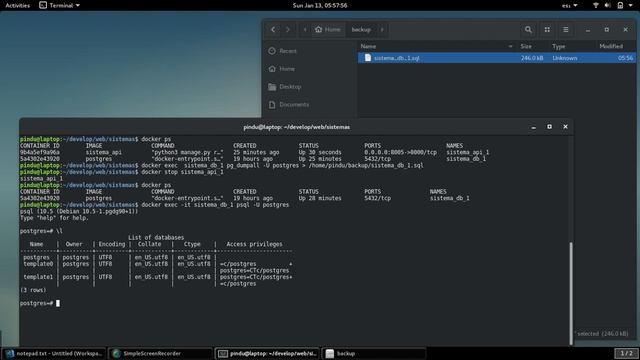This screenshot has height=360, width=640.
Task: Click the 'docker stop sistema_api_1' command
Action: (x=182, y=172)
